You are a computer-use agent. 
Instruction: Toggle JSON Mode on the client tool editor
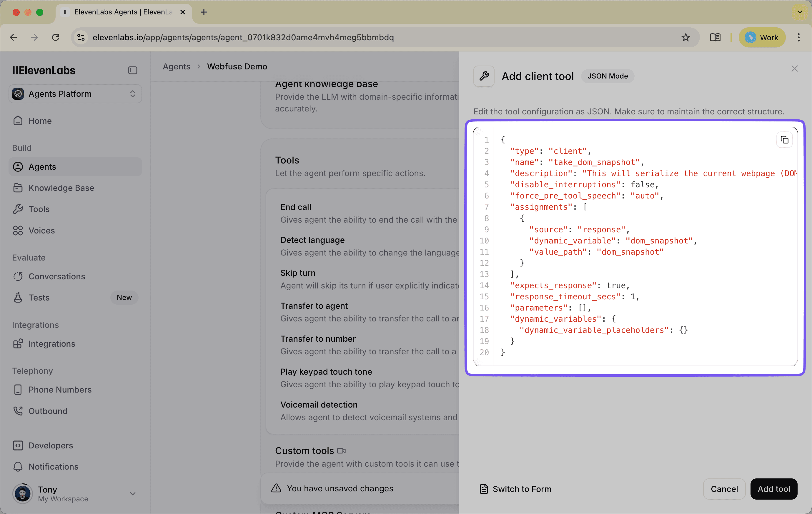click(x=607, y=76)
